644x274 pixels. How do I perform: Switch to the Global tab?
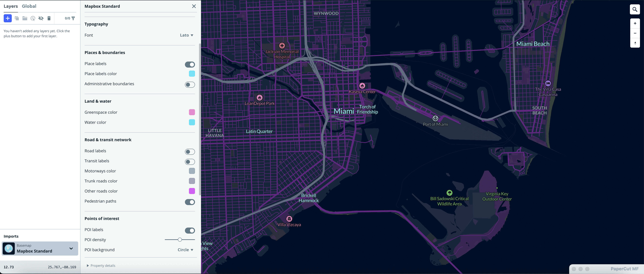(29, 6)
